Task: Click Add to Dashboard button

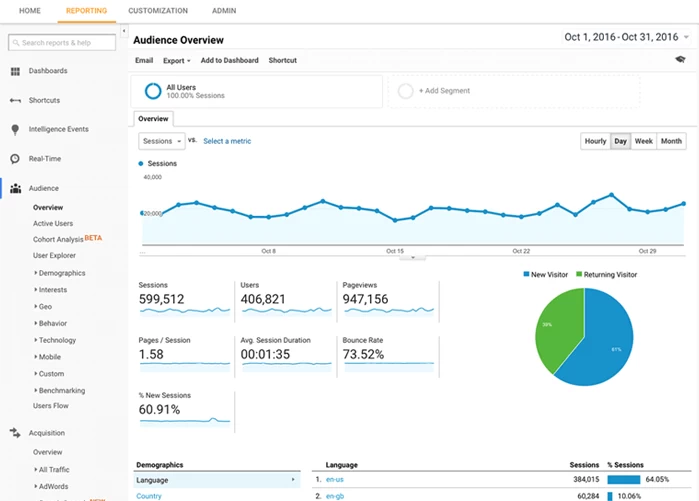Action: click(x=229, y=60)
